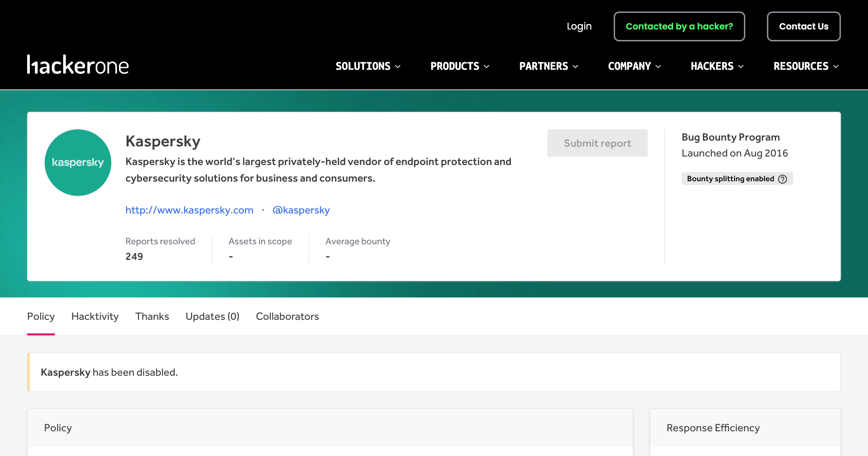
Task: Click the Average bounty label
Action: click(358, 241)
